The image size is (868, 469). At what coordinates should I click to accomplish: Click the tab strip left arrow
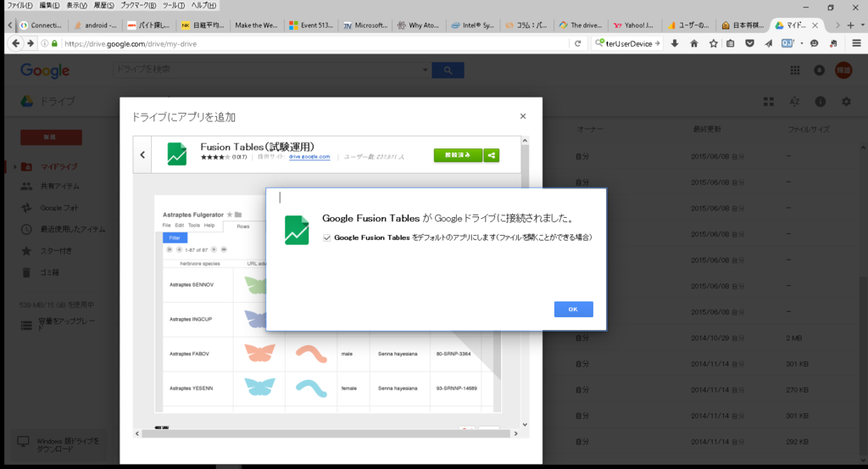click(x=10, y=25)
